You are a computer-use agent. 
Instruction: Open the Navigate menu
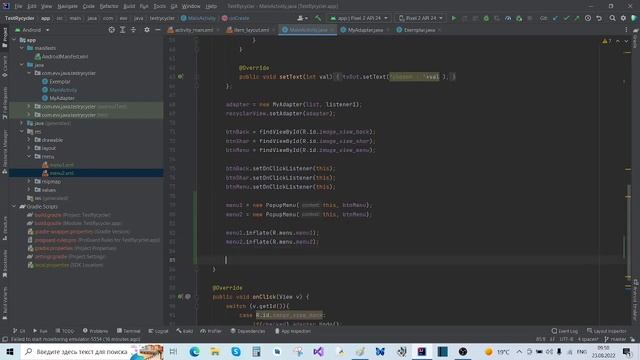click(67, 6)
